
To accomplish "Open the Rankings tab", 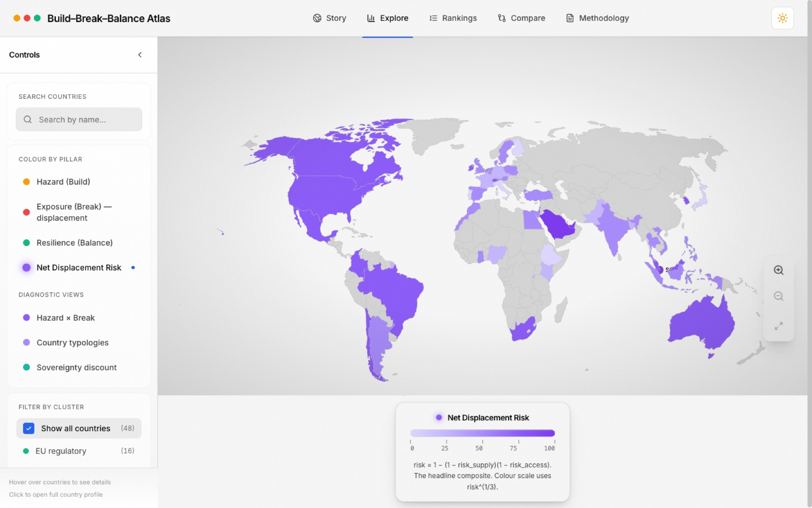I will [x=453, y=18].
